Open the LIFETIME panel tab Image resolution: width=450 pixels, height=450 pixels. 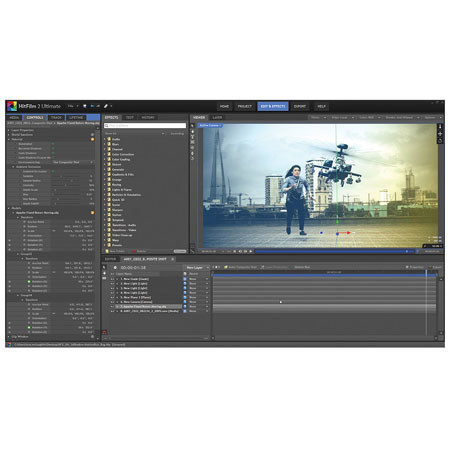point(76,118)
